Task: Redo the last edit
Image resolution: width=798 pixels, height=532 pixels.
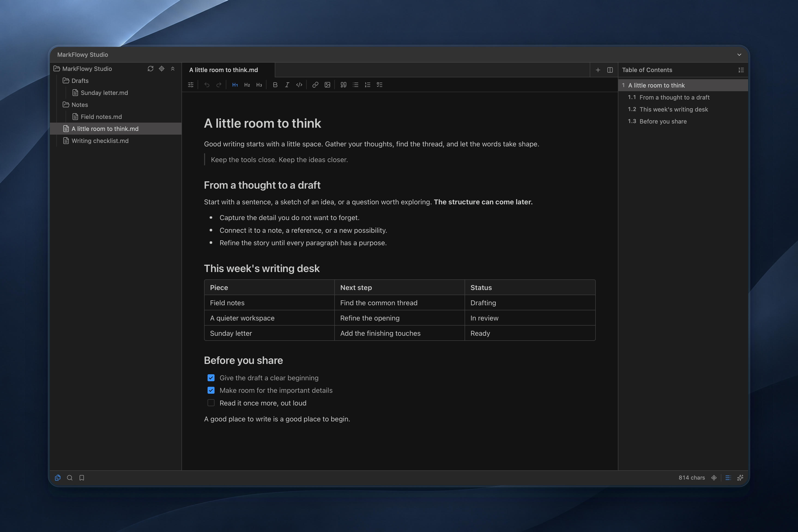Action: pos(219,85)
